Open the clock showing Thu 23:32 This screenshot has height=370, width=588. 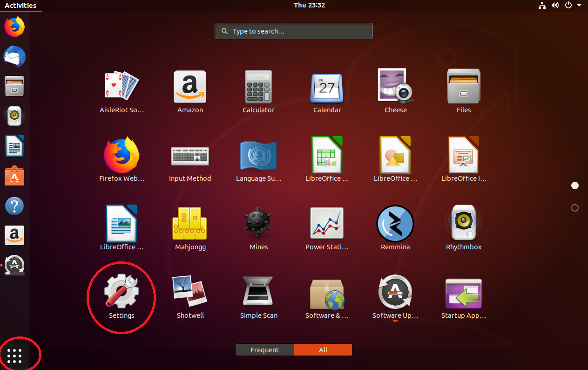pyautogui.click(x=309, y=5)
